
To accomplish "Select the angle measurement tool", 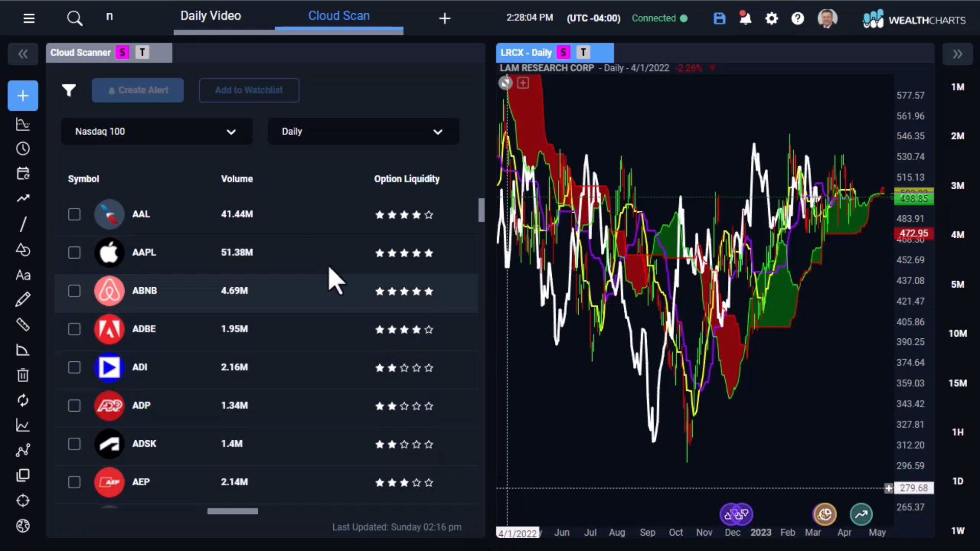I will (23, 350).
